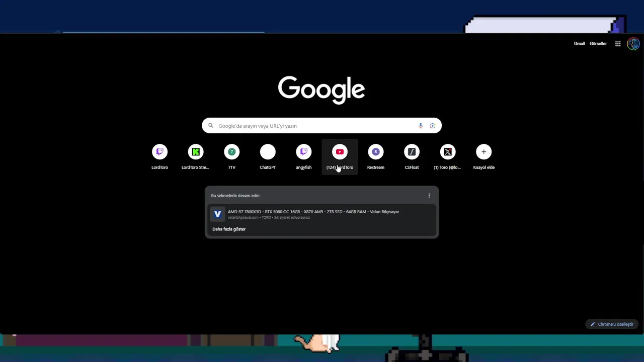Click the Google logo
Screen dimensions: 644x362
pyautogui.click(x=321, y=89)
